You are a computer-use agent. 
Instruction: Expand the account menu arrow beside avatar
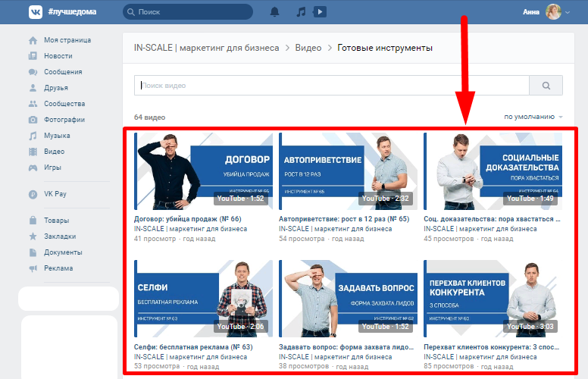(568, 12)
